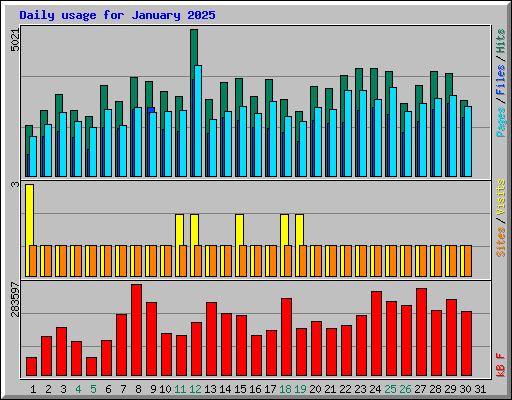The image size is (512, 400).
Task: Click the cyan 'Pages' legend word
Action: pyautogui.click(x=501, y=122)
